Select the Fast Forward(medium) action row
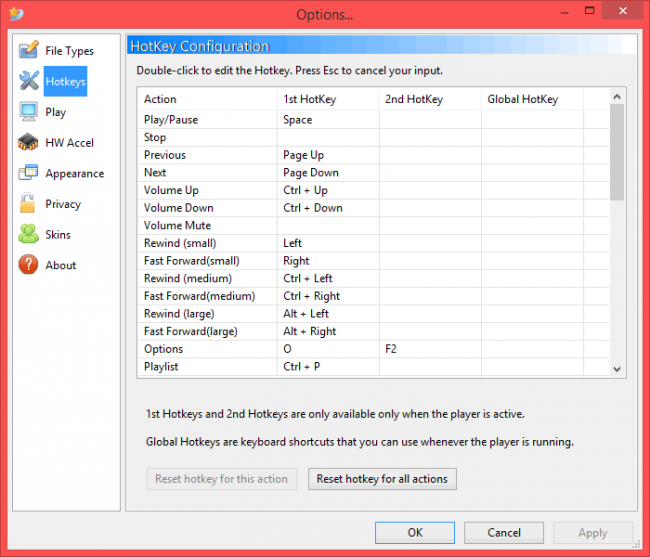 [373, 296]
